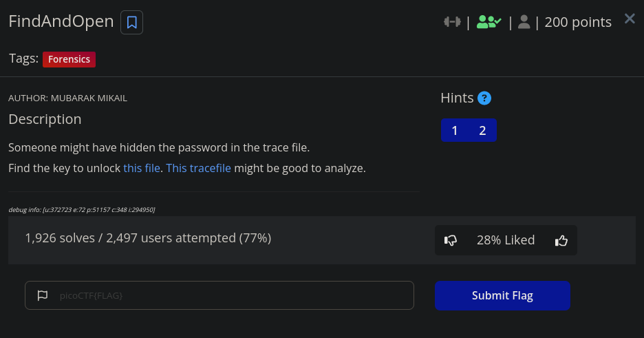Reveal hint 2
The height and width of the screenshot is (338, 644).
click(x=482, y=130)
